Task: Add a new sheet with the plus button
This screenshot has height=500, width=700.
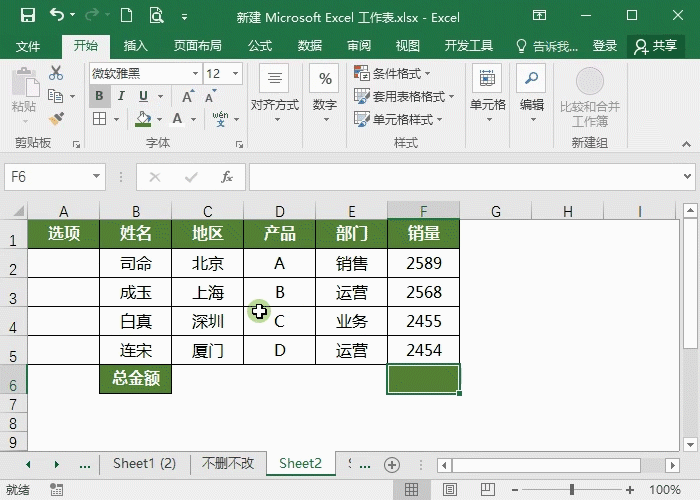Action: (392, 465)
